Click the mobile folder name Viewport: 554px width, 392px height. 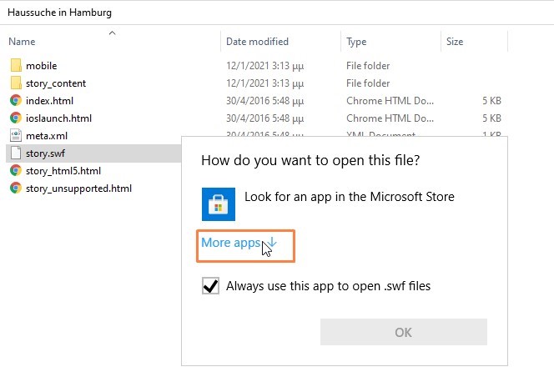pos(42,66)
